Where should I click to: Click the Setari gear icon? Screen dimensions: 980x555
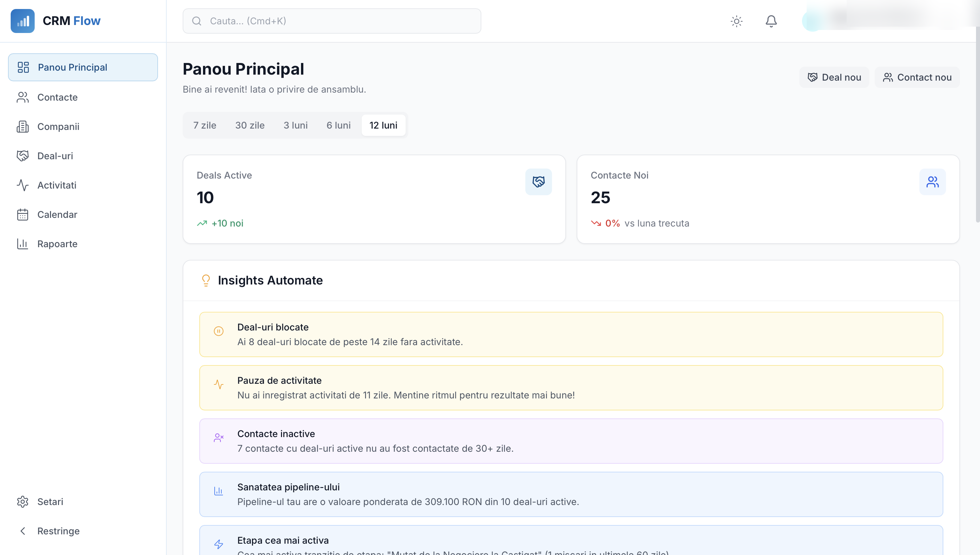coord(22,502)
